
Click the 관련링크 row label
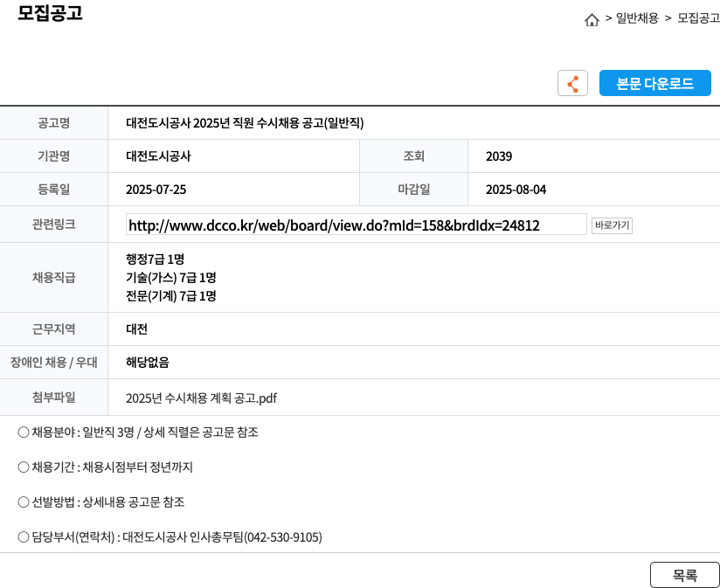[53, 225]
